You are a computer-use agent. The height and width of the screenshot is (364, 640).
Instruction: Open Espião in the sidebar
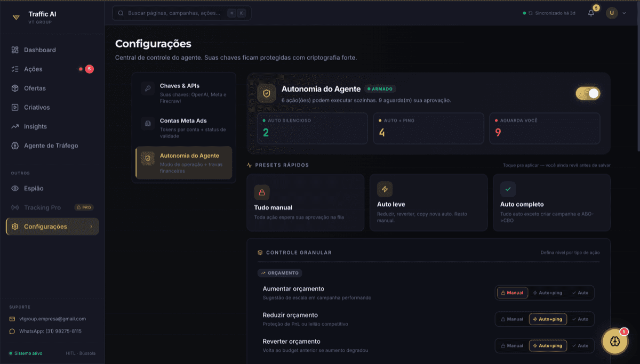pyautogui.click(x=52, y=189)
